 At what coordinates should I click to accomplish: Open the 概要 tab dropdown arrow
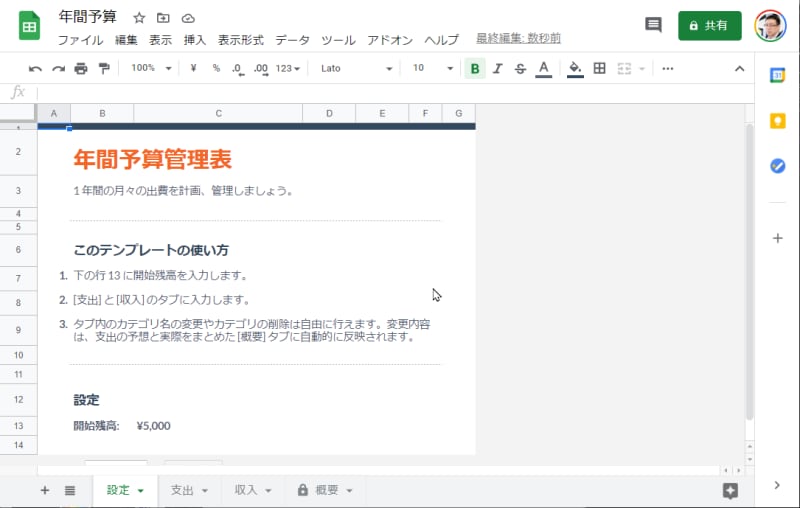[x=349, y=491]
